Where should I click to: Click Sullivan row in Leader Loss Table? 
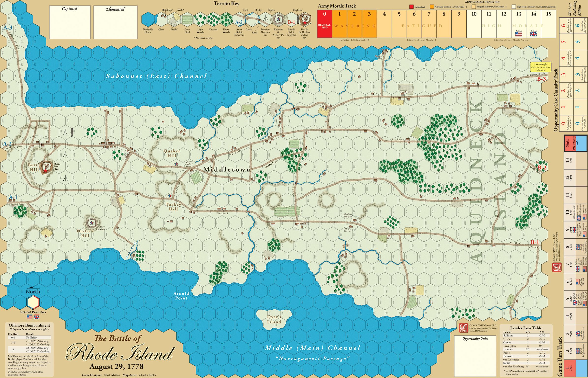tap(527, 335)
